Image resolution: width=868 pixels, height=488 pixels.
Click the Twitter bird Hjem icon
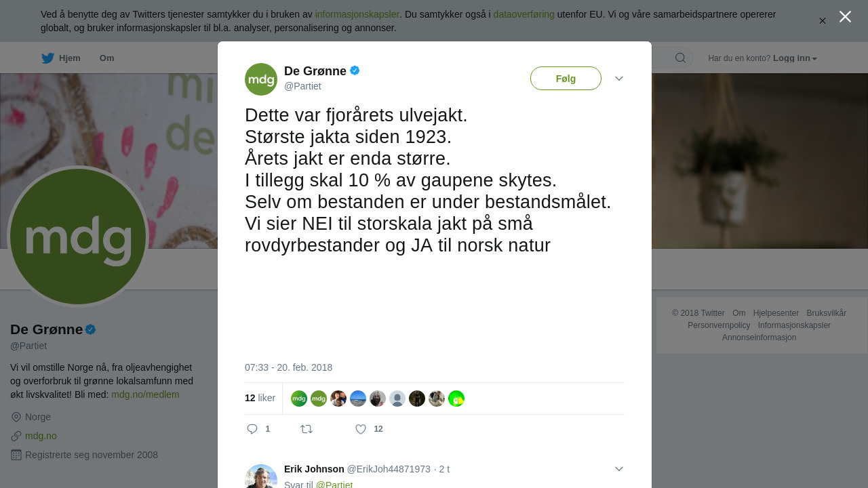(x=47, y=58)
